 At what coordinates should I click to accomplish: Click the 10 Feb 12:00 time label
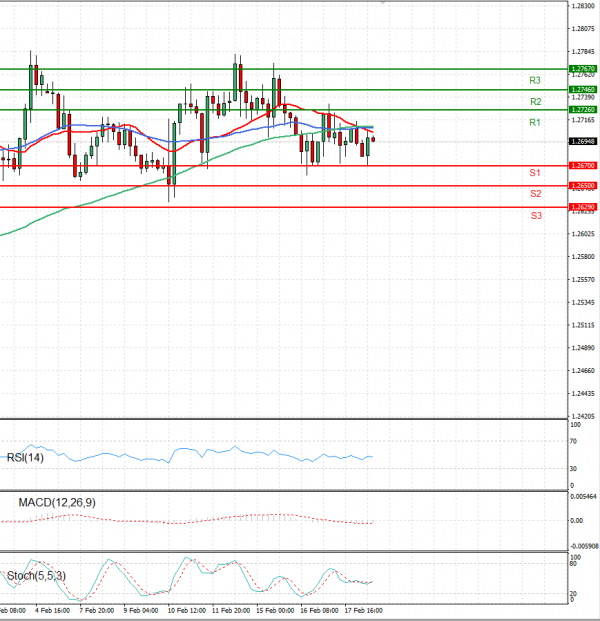click(x=187, y=610)
